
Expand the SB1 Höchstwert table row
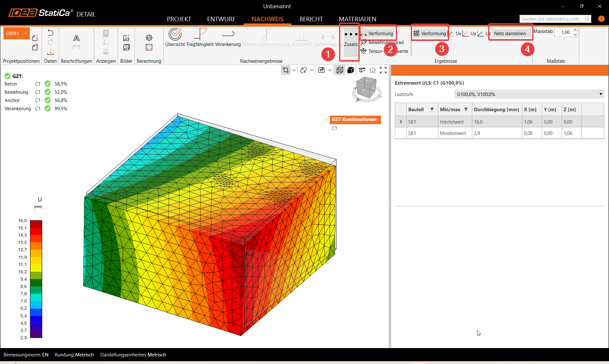pyautogui.click(x=401, y=122)
